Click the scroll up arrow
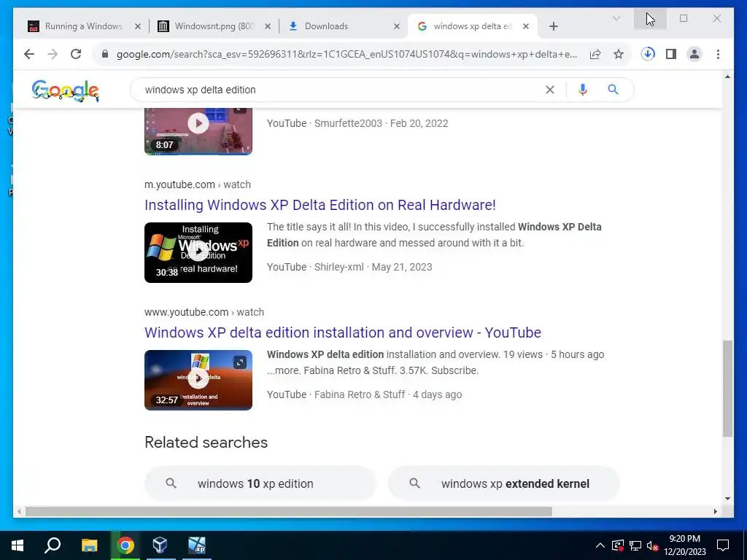This screenshot has width=747, height=560. point(727,76)
